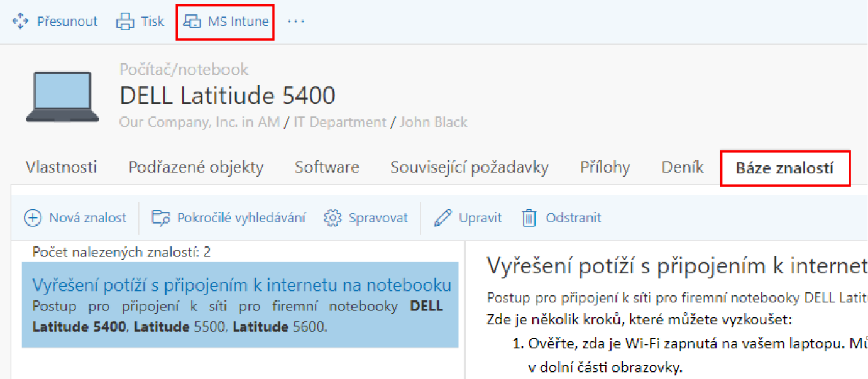The width and height of the screenshot is (868, 379).
Task: Click the Počítač/notebook category label
Action: click(184, 69)
